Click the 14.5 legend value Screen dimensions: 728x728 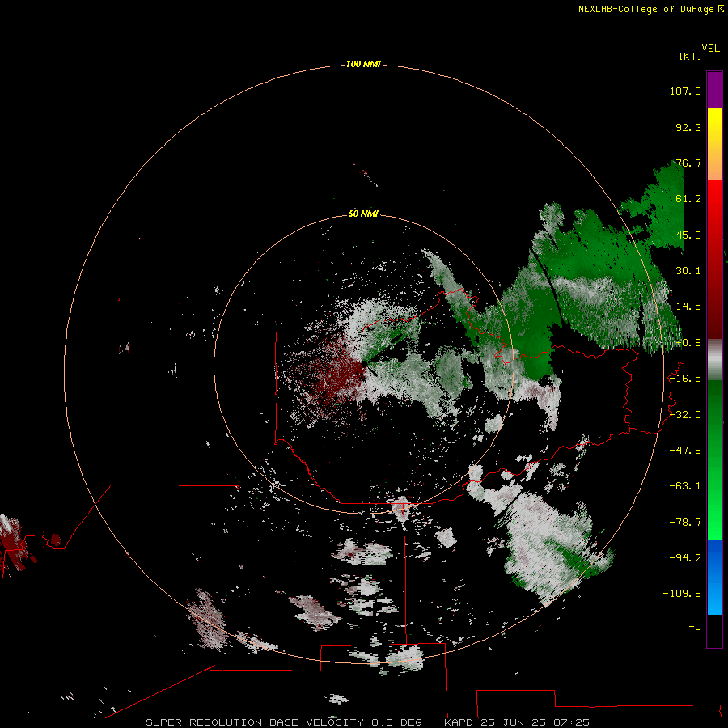(x=688, y=307)
